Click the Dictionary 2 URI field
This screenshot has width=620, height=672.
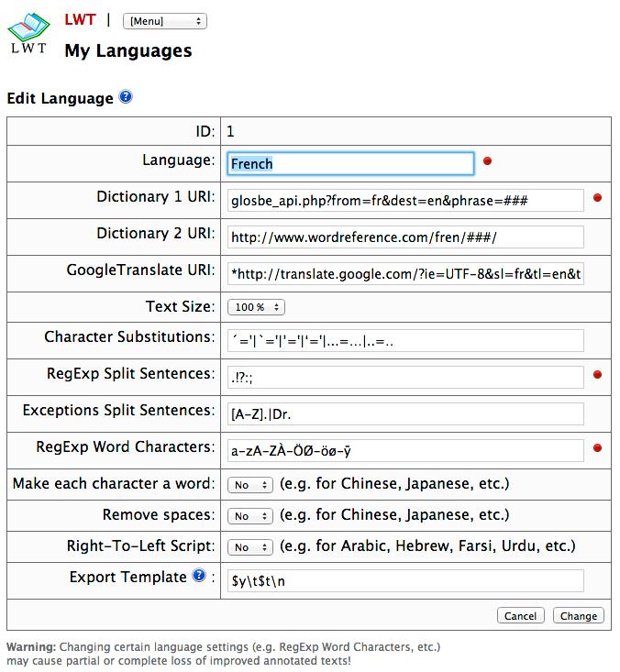404,237
